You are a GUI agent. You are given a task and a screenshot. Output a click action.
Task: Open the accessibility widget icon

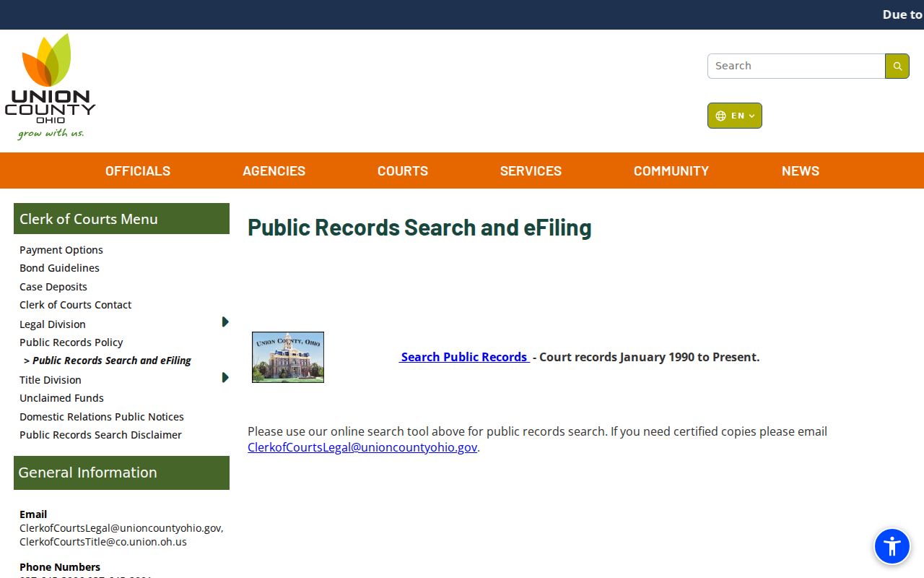point(892,546)
